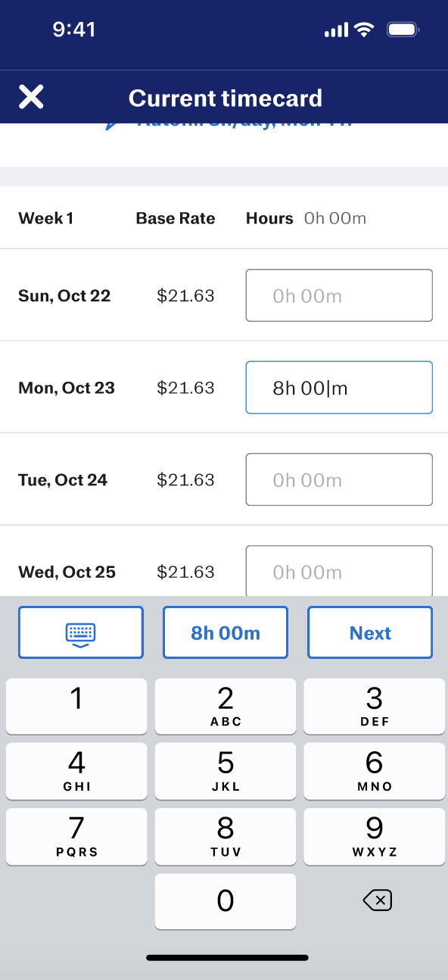Viewport: 448px width, 980px height.
Task: Close the Current timecard screen
Action: pos(31,97)
